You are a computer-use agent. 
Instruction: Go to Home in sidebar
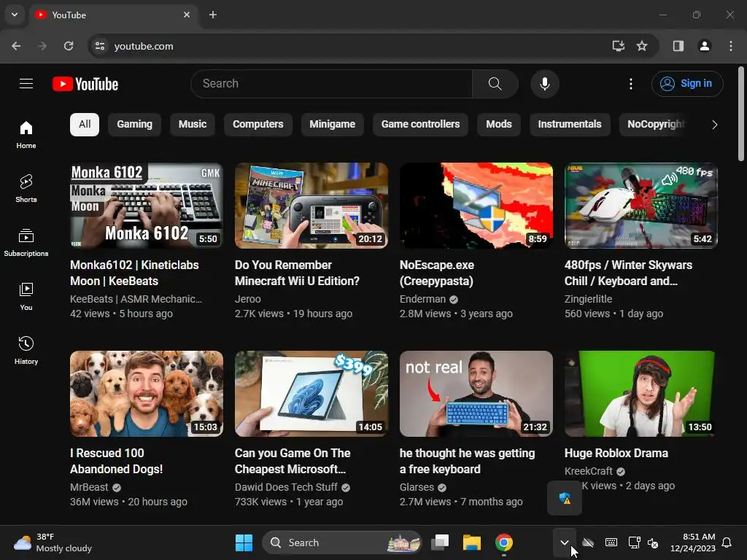coord(26,135)
